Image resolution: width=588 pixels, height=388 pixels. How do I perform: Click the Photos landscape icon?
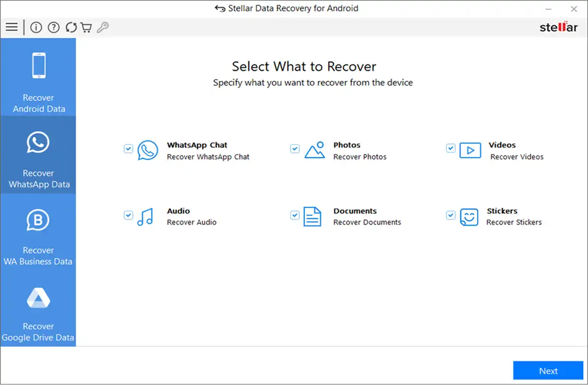tap(314, 150)
